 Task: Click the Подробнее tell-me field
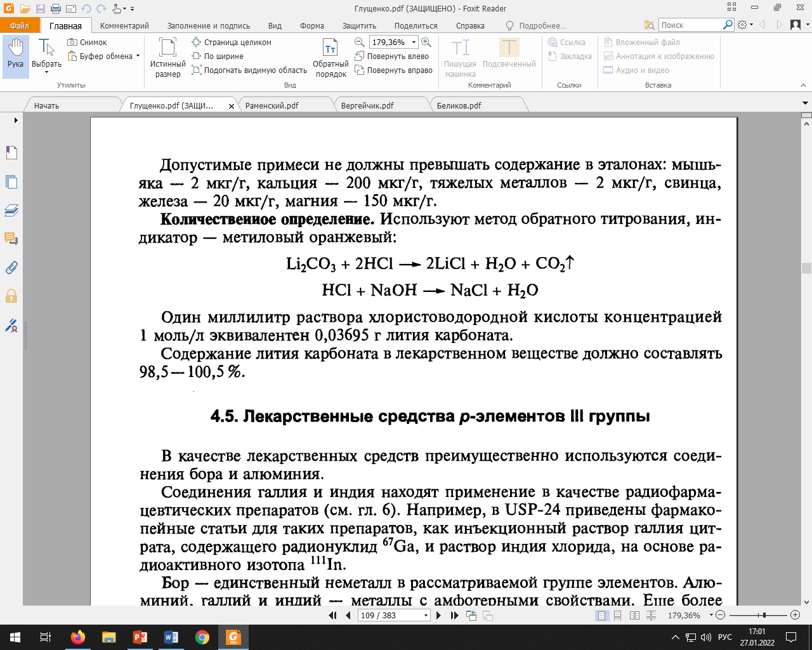tap(536, 26)
